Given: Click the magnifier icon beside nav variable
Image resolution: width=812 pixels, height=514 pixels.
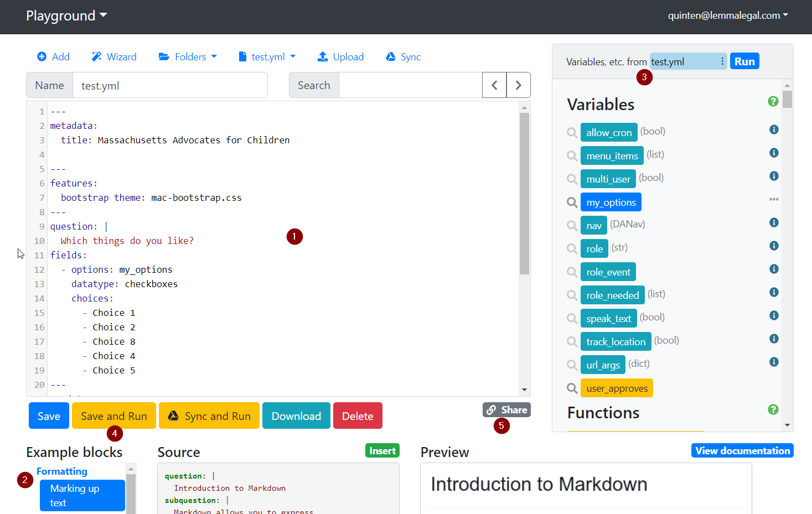Looking at the screenshot, I should point(572,226).
